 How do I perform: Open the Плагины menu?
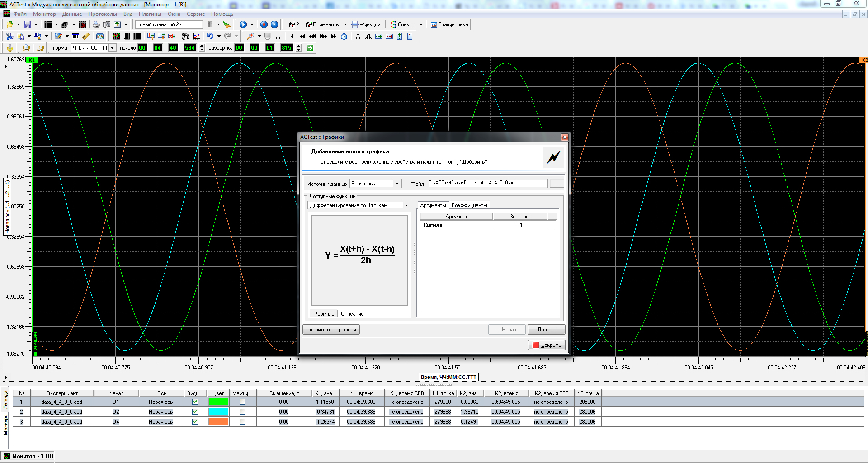pos(150,14)
